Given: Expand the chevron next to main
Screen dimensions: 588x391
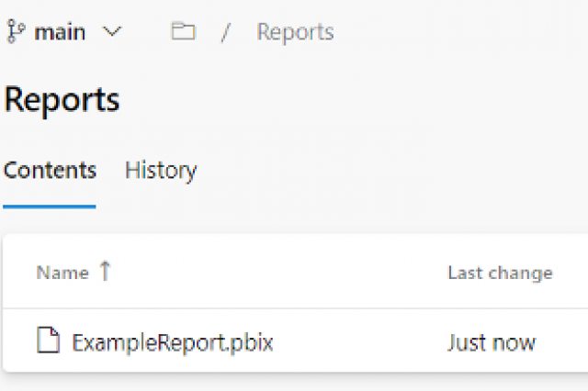Looking at the screenshot, I should tap(112, 32).
